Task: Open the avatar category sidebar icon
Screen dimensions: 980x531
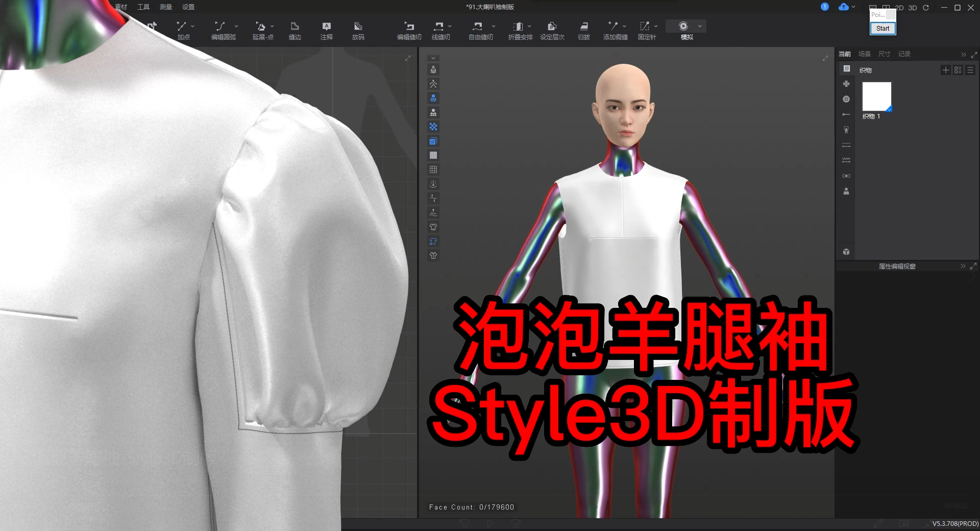Action: (x=846, y=191)
